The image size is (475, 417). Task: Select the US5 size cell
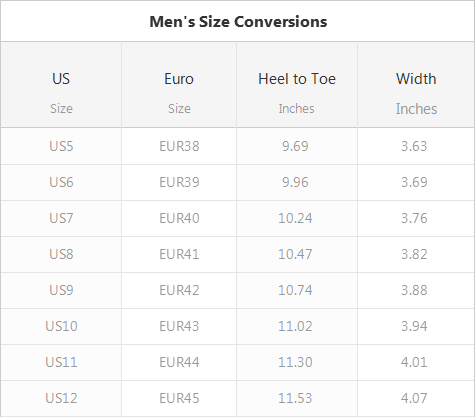click(x=61, y=146)
